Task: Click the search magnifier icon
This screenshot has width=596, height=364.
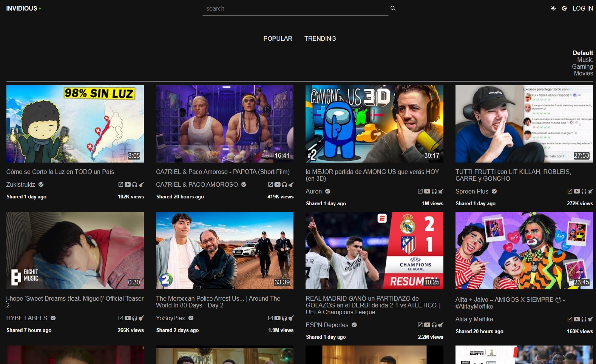Action: (393, 8)
